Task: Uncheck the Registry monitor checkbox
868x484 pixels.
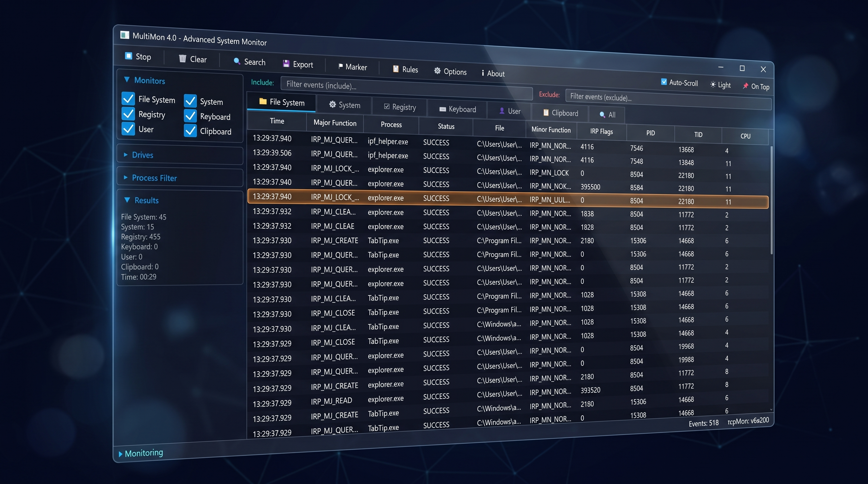Action: [x=128, y=113]
